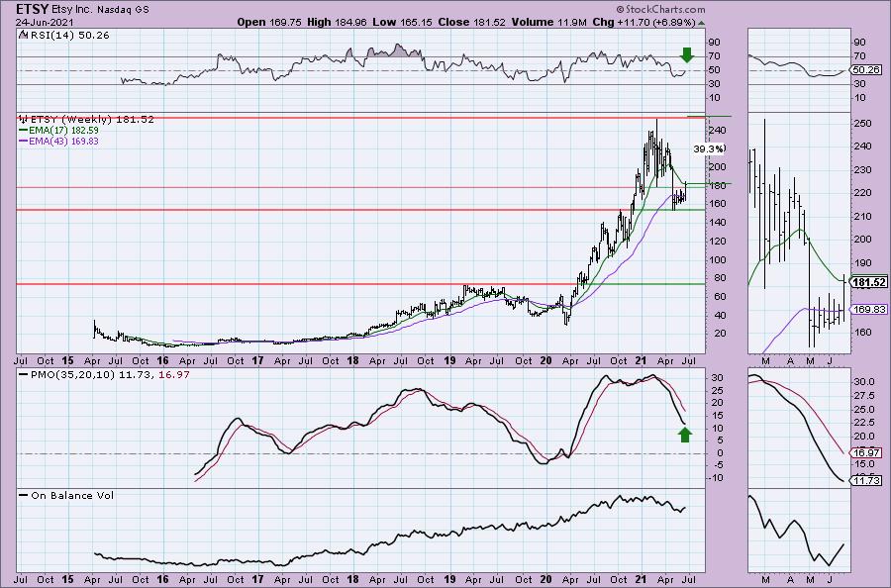
Task: Click the black line swatch before PMO
Action: click(x=24, y=375)
